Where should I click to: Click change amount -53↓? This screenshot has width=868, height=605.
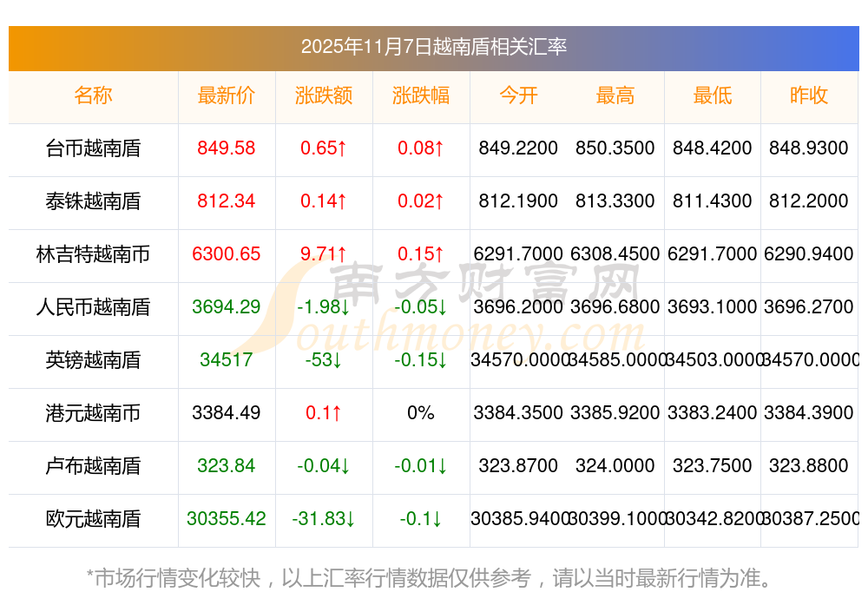click(x=324, y=360)
